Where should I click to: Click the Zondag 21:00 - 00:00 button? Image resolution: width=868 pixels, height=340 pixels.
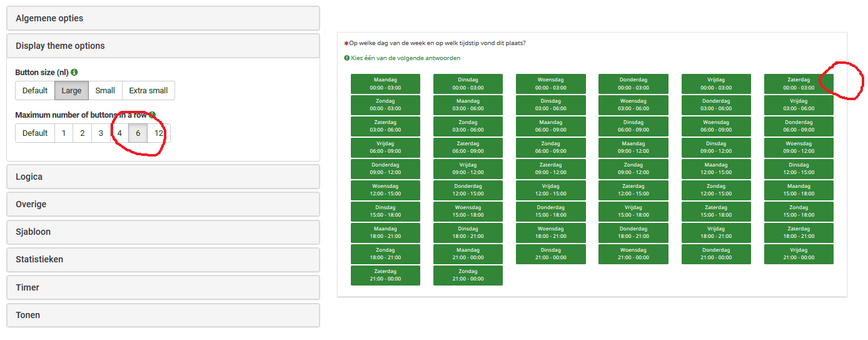[x=468, y=276]
